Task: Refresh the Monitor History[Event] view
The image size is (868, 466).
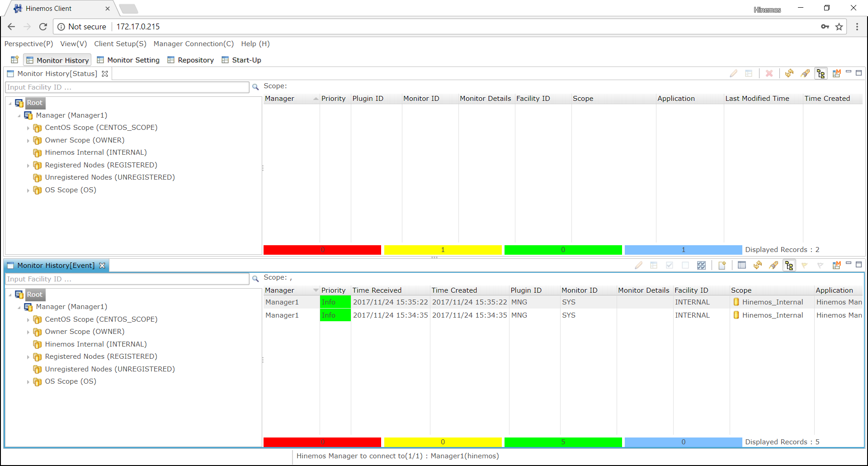Action: [x=758, y=265]
